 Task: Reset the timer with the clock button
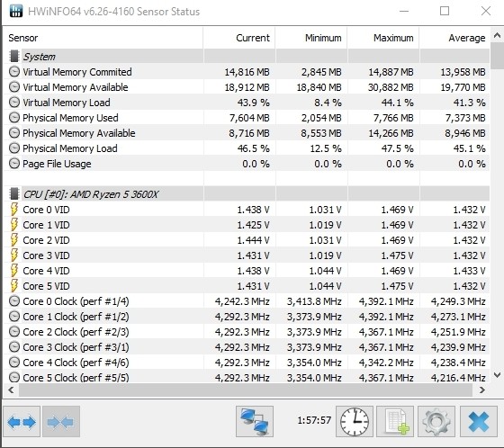pos(355,421)
